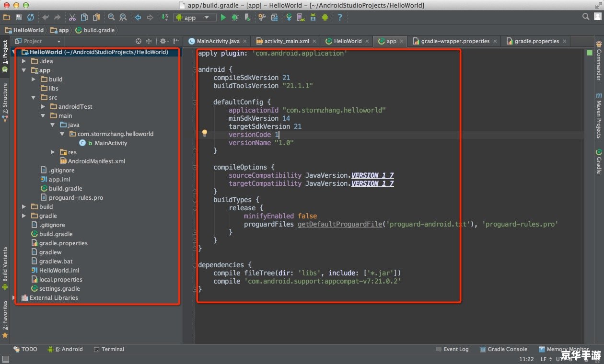The image size is (604, 364).
Task: Close the activity_main.xml tab
Action: 314,42
